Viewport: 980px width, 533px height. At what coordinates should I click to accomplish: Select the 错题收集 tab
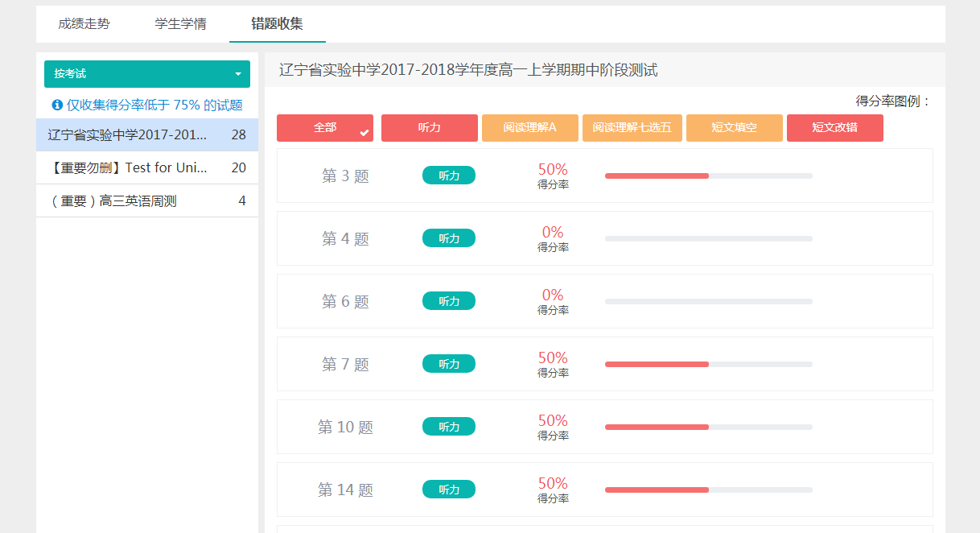point(277,24)
